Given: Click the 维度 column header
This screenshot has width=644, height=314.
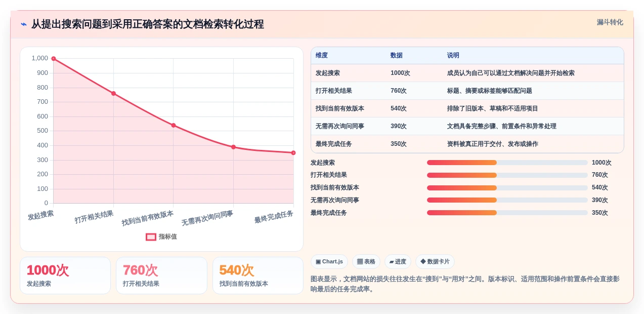Looking at the screenshot, I should [322, 55].
